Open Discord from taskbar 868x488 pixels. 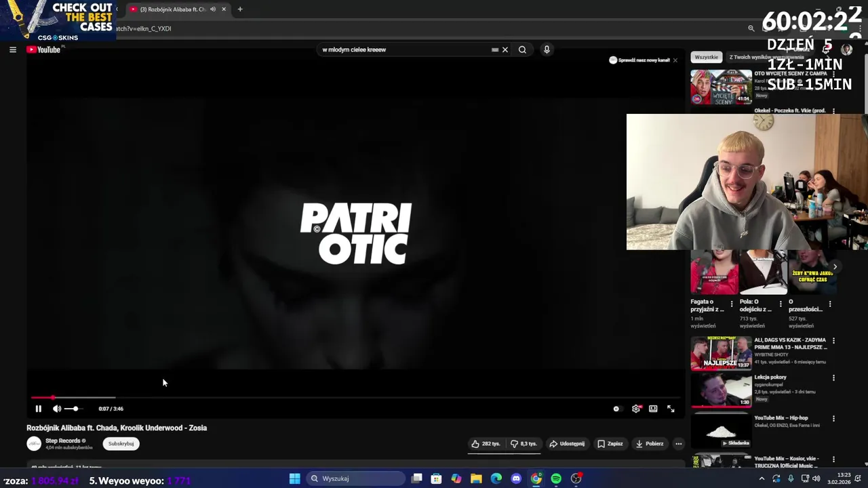[x=516, y=479]
